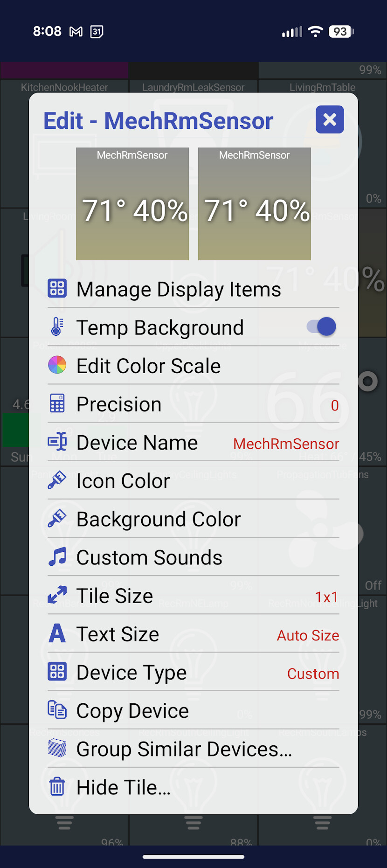Edit the MechRmSensor device name value
Image resolution: width=387 pixels, height=868 pixels.
click(x=286, y=444)
